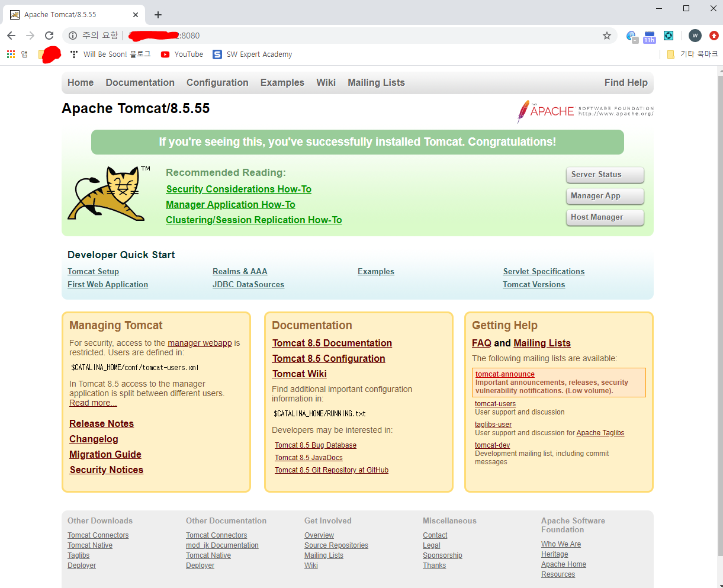The image size is (723, 588).
Task: Open Tomcat Versions link
Action: pyautogui.click(x=534, y=285)
